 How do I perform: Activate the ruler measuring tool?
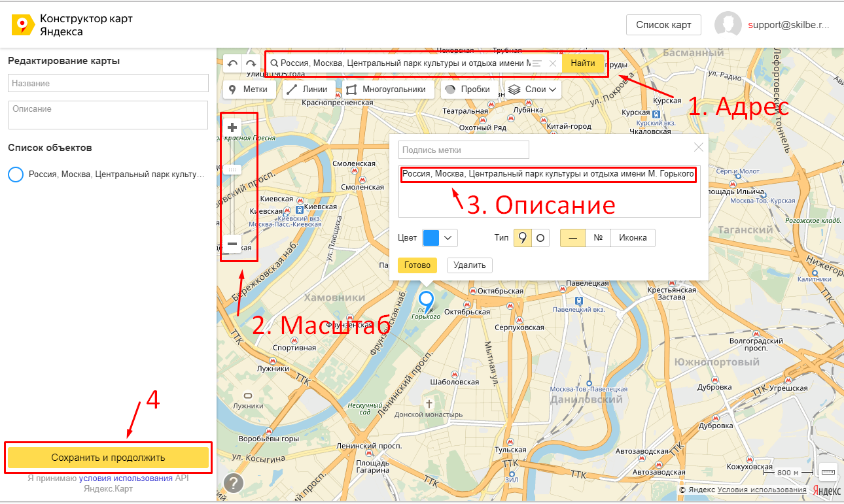point(828,472)
